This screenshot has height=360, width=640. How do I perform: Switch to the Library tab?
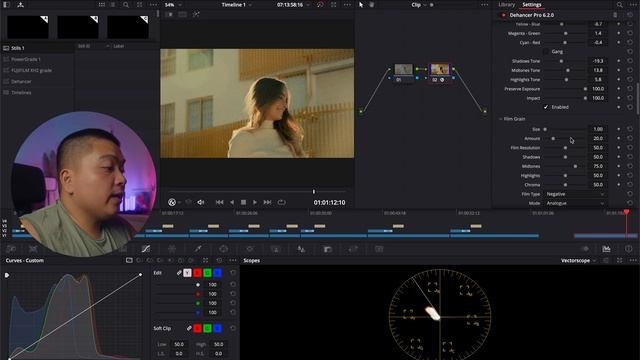point(507,4)
